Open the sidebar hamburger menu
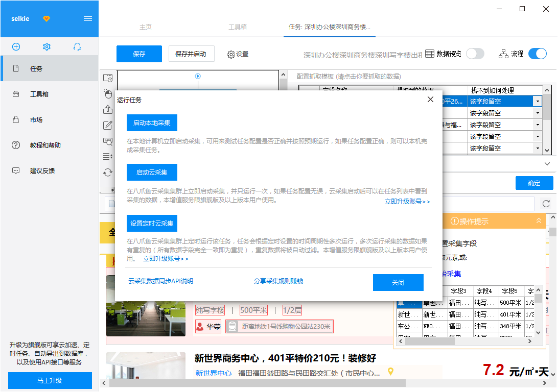The image size is (558, 392). click(87, 18)
